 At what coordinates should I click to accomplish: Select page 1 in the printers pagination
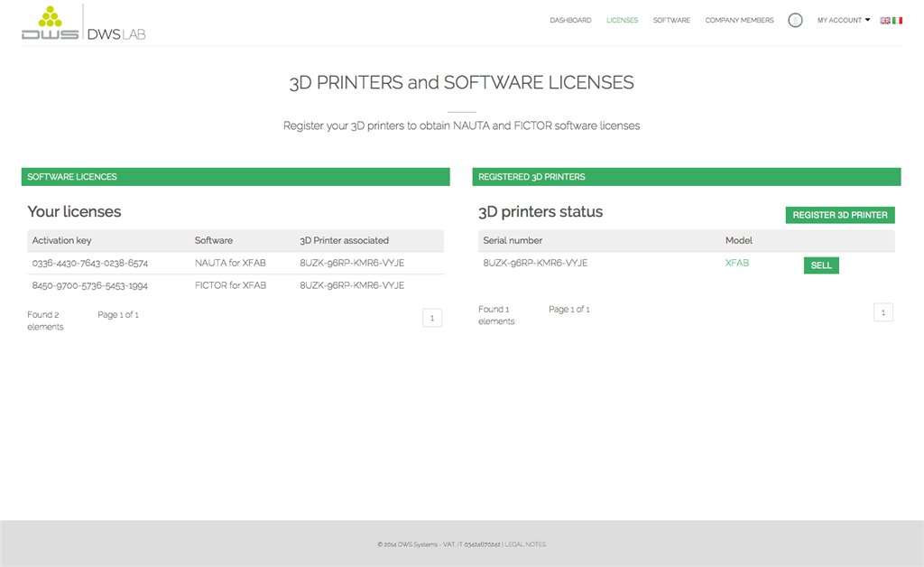pos(883,312)
